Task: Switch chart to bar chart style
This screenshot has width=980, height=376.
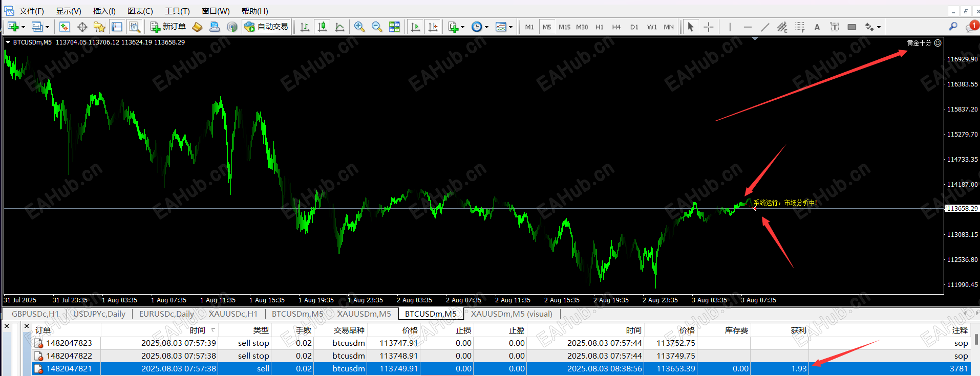Action: [305, 27]
